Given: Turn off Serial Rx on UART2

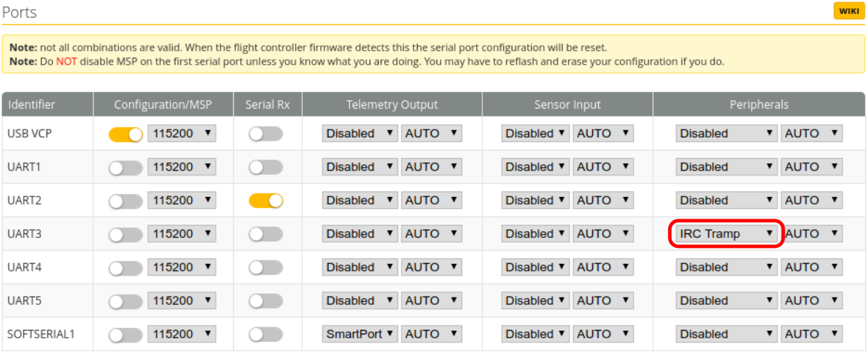Looking at the screenshot, I should 266,201.
